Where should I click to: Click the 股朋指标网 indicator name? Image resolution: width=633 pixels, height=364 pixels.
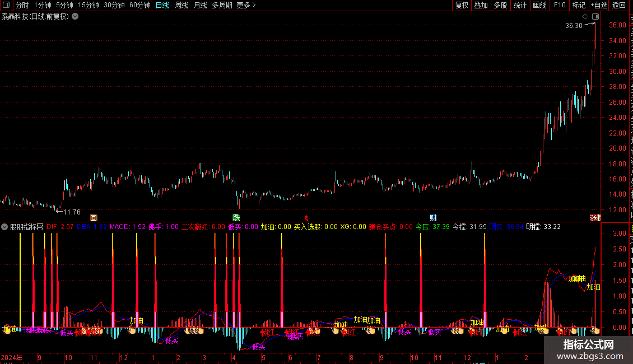27,227
